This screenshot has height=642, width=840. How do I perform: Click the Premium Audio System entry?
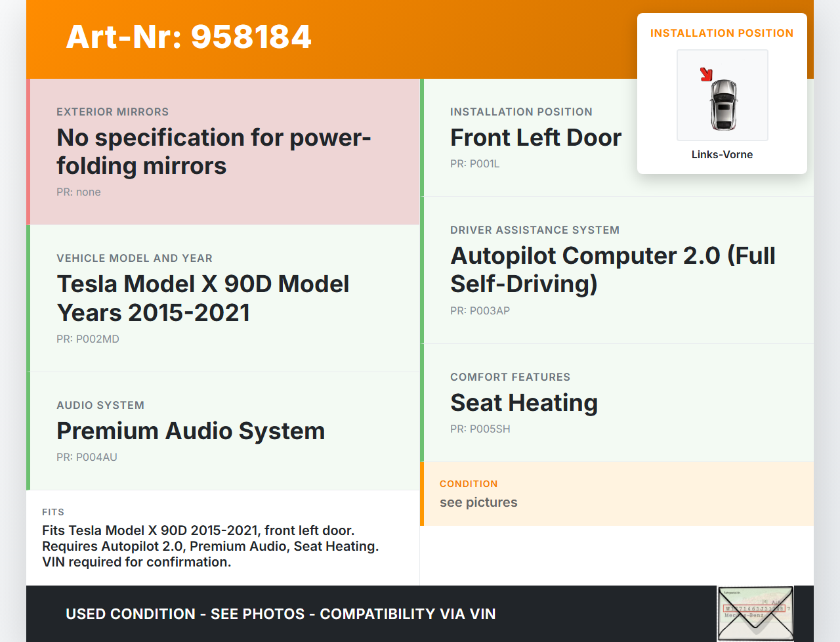click(x=190, y=431)
